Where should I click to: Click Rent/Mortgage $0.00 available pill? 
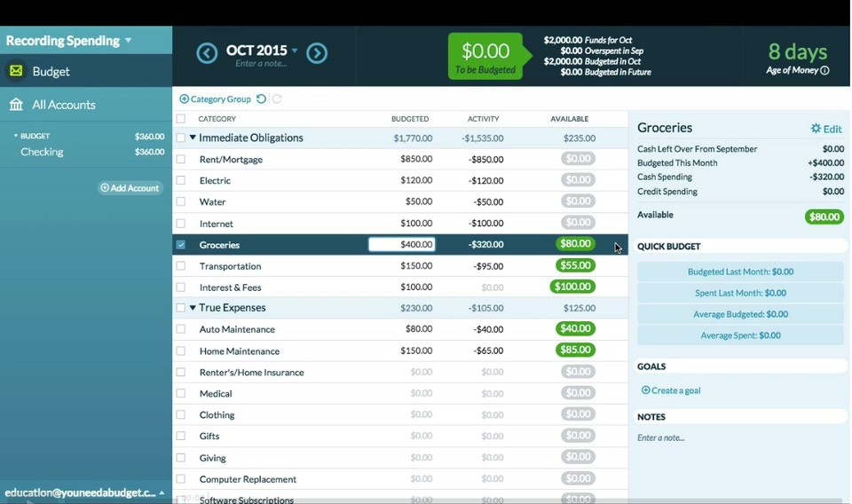(x=578, y=159)
